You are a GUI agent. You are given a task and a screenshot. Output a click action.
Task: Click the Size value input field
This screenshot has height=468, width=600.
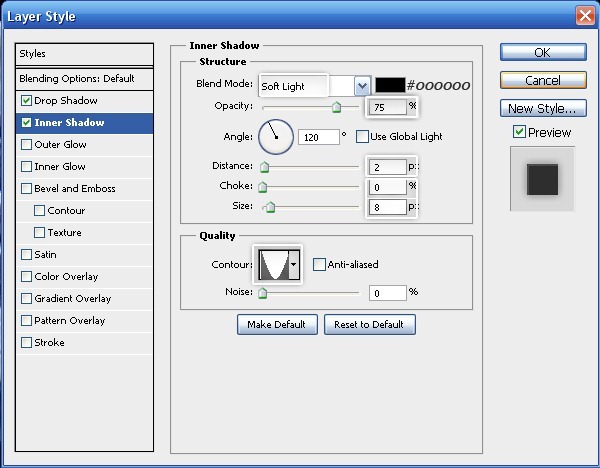(388, 207)
